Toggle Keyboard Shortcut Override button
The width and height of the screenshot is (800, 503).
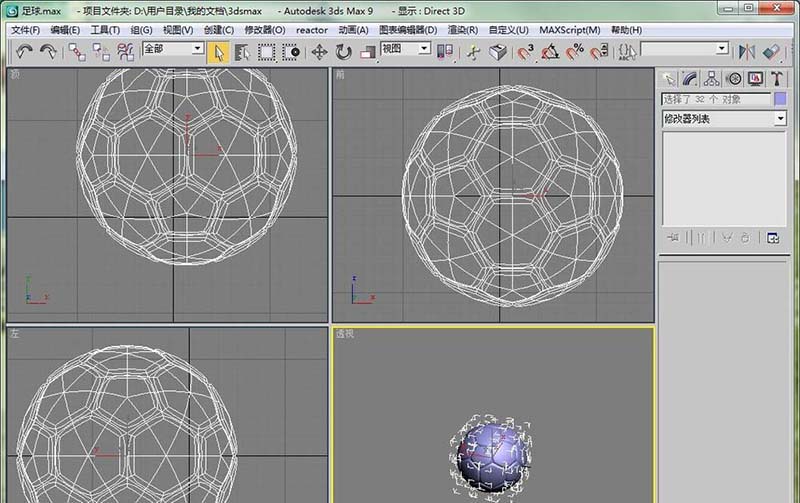pyautogui.click(x=498, y=52)
